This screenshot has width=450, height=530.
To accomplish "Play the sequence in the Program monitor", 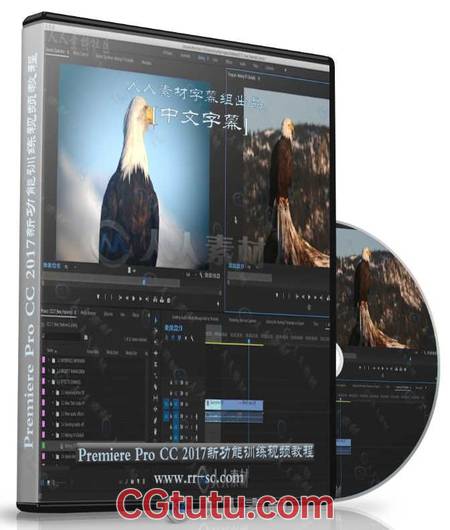I will (x=309, y=297).
